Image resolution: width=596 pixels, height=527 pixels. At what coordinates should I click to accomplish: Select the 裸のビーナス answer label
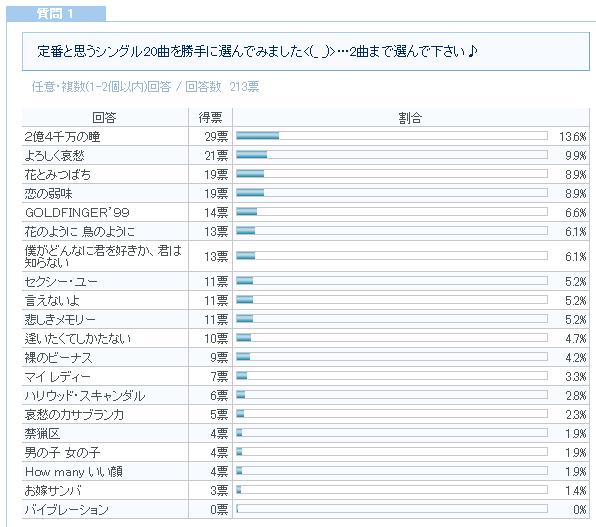coord(59,358)
